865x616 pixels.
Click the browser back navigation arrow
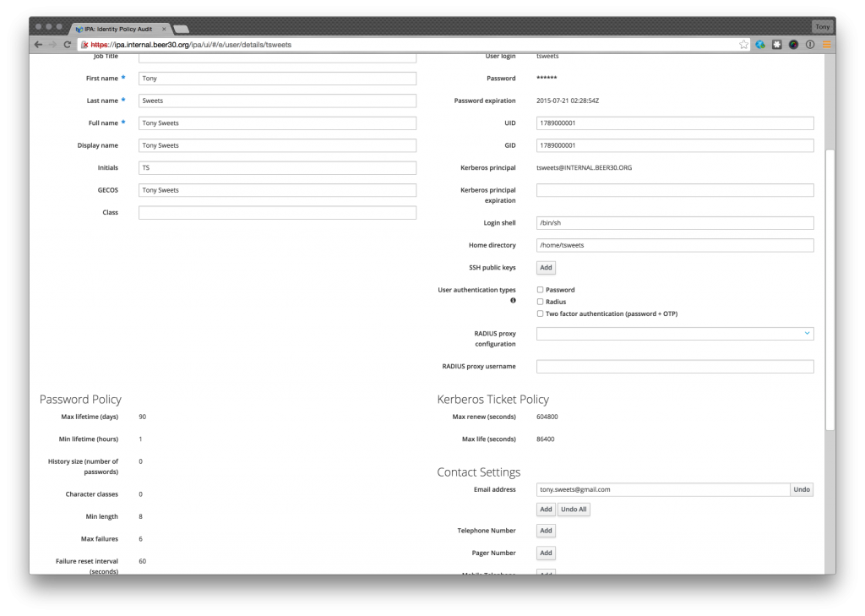[38, 44]
